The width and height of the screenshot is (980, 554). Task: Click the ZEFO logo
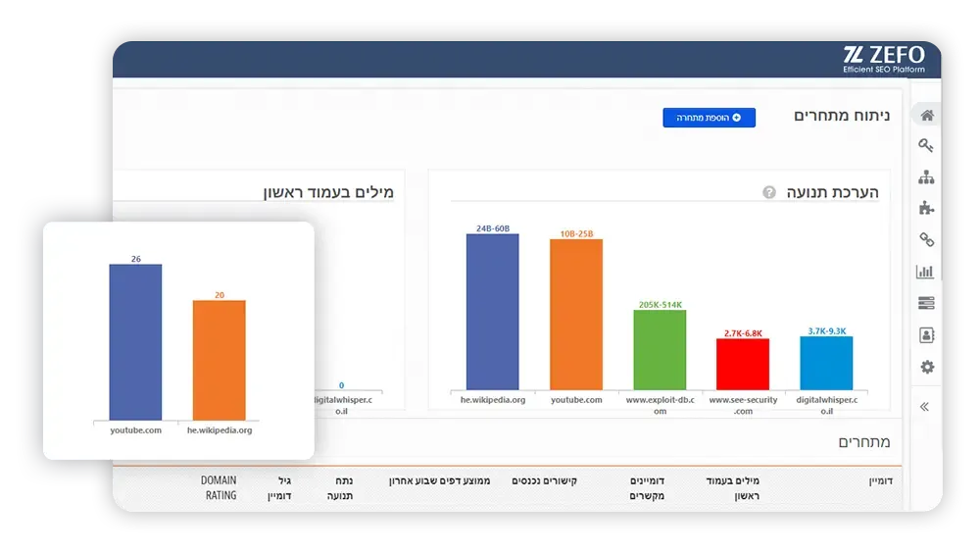pyautogui.click(x=884, y=60)
